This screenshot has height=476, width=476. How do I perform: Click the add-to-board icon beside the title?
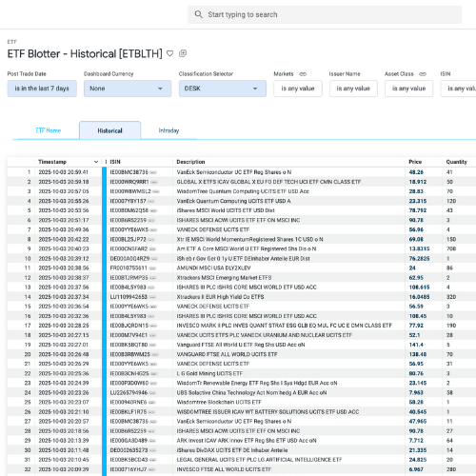pyautogui.click(x=183, y=53)
